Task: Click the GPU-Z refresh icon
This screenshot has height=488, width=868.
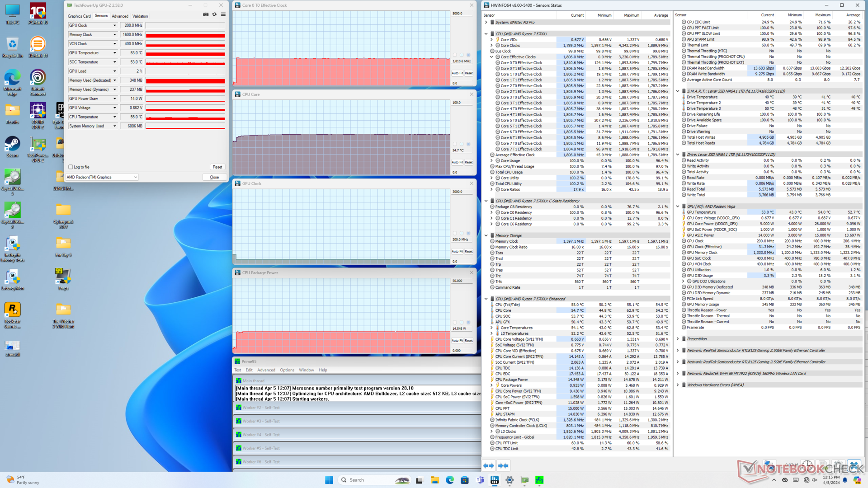Action: click(215, 14)
